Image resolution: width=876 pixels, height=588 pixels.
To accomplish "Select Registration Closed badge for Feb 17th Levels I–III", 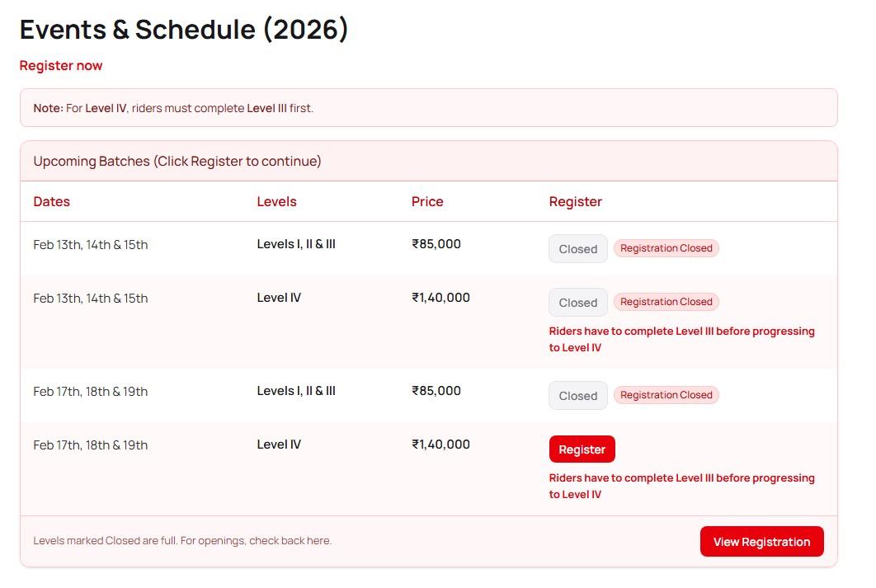I will (666, 395).
